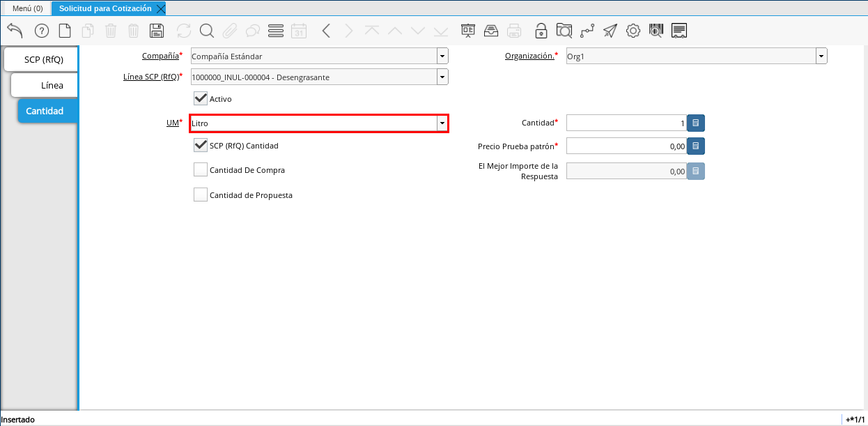Click the second trash delete selection icon
The image size is (868, 426).
(x=134, y=31)
